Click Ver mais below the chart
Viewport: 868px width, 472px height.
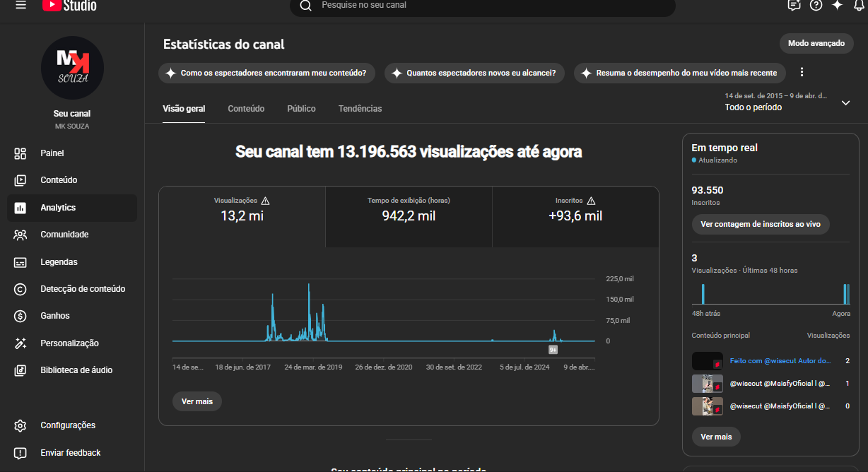[x=197, y=401]
